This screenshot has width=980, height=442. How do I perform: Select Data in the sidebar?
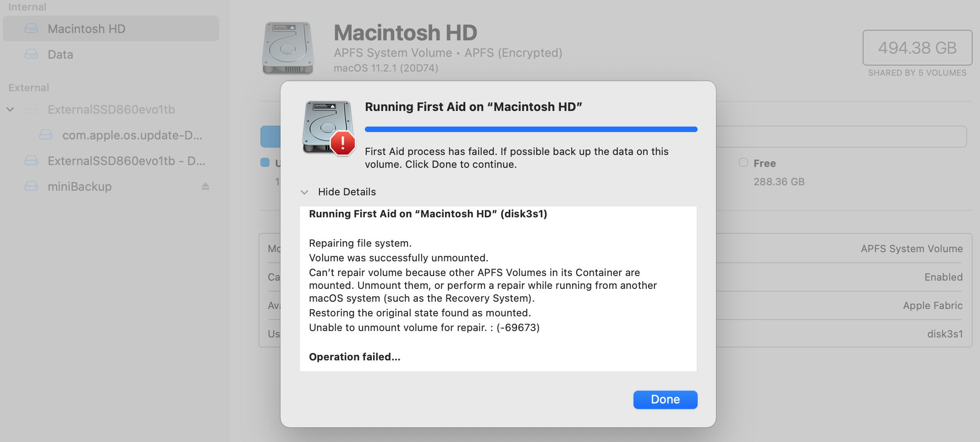[x=61, y=54]
